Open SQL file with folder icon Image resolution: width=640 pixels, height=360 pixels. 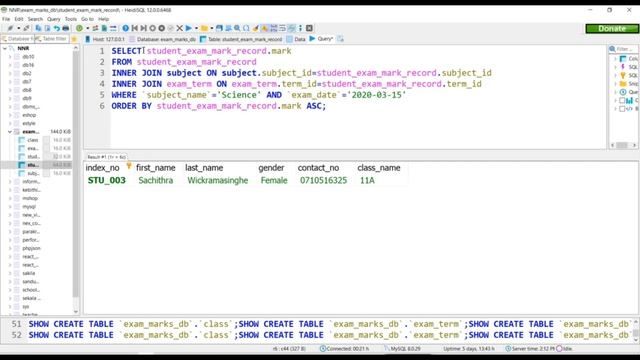204,28
